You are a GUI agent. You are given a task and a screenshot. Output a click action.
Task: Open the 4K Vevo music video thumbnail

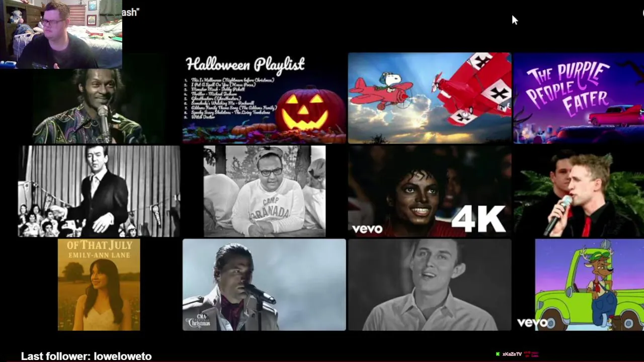coord(430,191)
